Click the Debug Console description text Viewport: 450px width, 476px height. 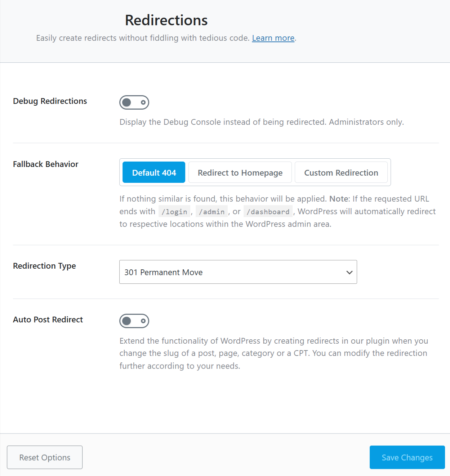[x=262, y=122]
